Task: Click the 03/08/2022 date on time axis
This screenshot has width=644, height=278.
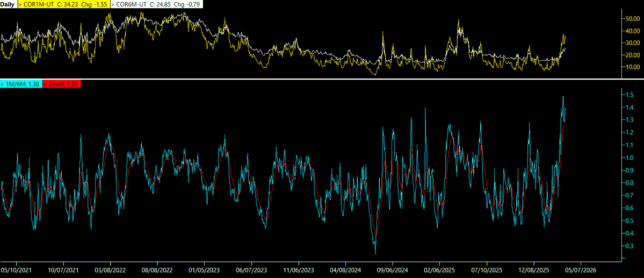Action: coord(111,270)
